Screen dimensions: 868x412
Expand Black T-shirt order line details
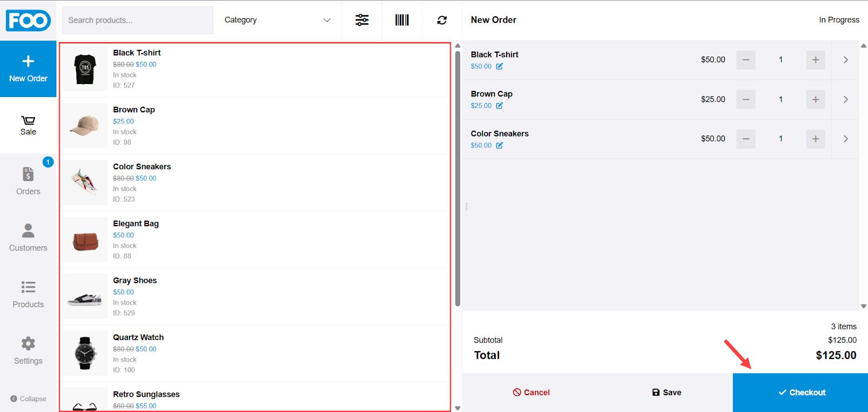pos(845,60)
